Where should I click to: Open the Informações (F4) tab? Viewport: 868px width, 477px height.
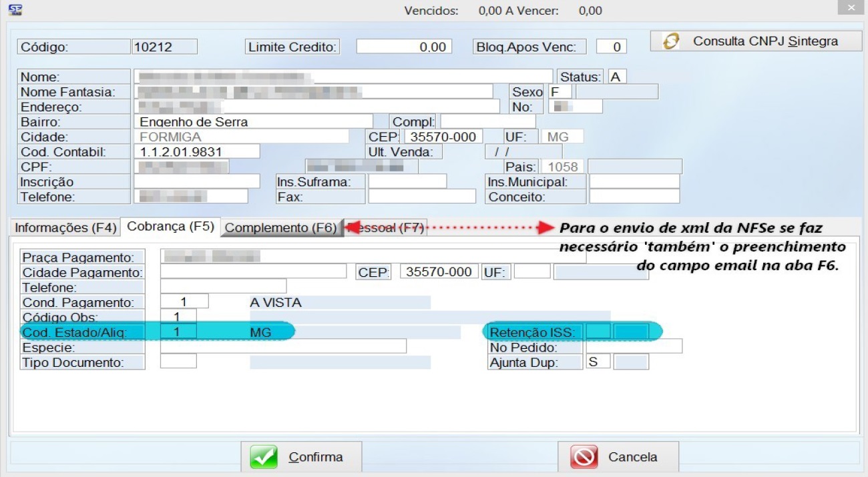point(65,227)
